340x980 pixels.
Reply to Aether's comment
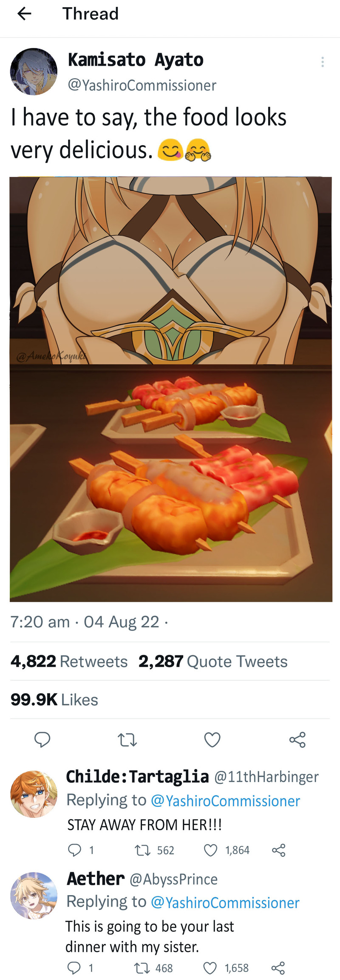pos(74,968)
